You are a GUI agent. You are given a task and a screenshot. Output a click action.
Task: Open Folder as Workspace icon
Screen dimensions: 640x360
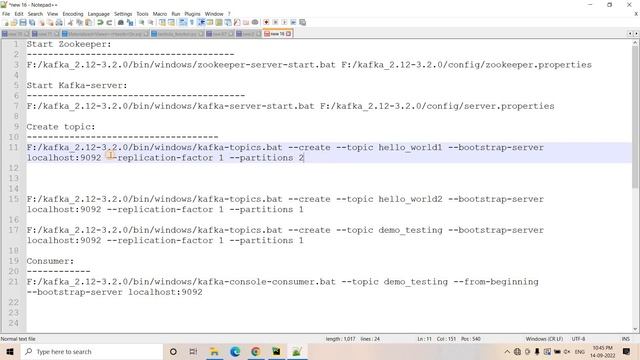point(246,22)
